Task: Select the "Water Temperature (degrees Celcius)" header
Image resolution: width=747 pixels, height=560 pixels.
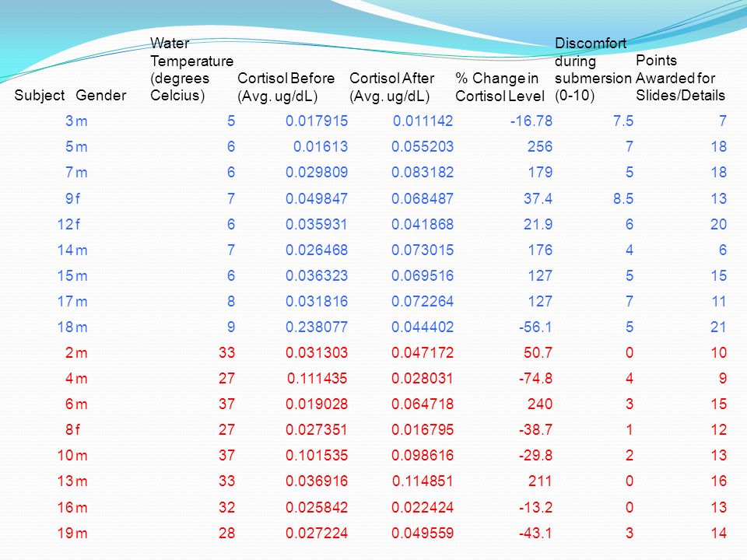Action: [191, 69]
